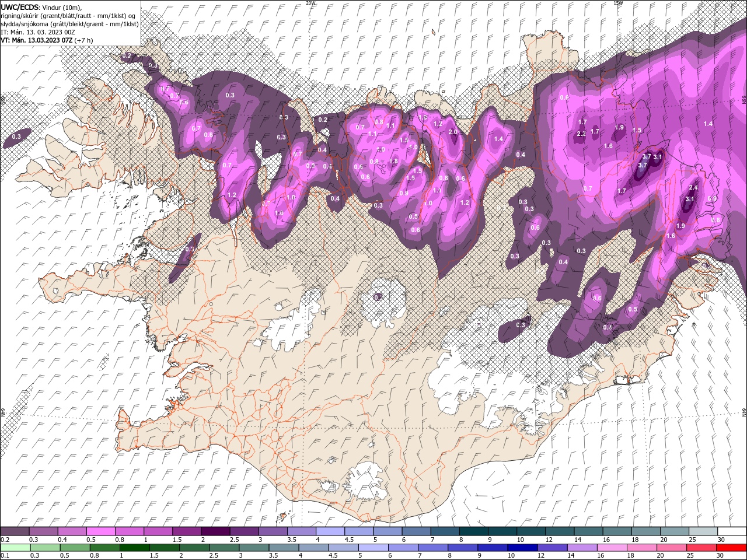Click the upper-row swatch labeled 0.3
This screenshot has width=747, height=560.
click(43, 531)
